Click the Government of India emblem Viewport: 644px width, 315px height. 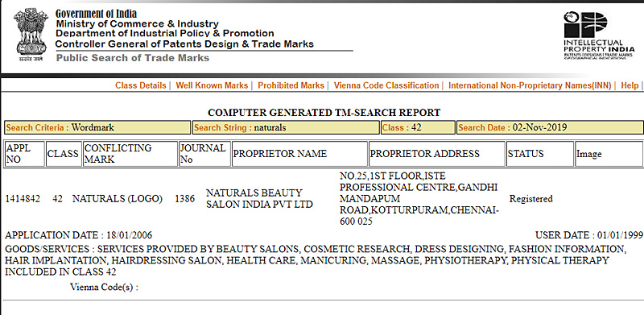coord(31,35)
